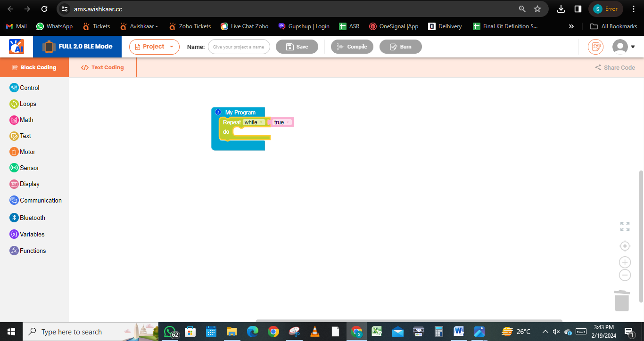Click the Chrome profile Error button

click(606, 9)
